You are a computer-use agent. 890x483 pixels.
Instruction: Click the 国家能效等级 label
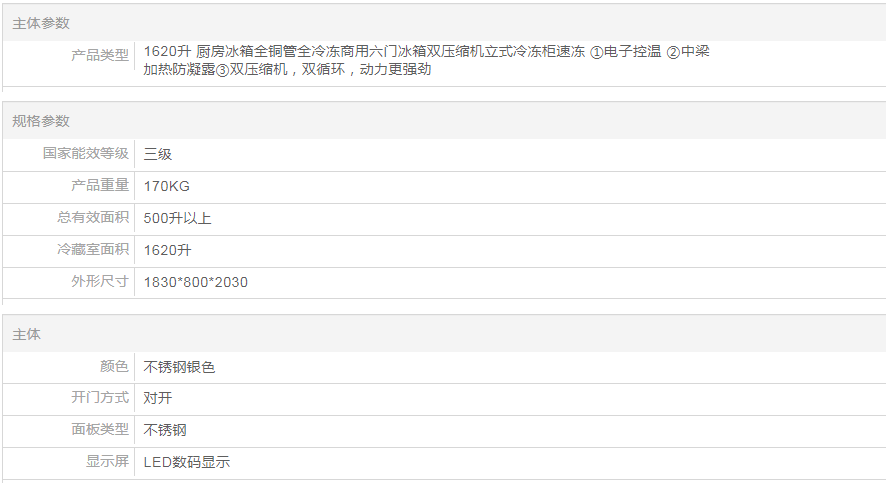pyautogui.click(x=86, y=154)
